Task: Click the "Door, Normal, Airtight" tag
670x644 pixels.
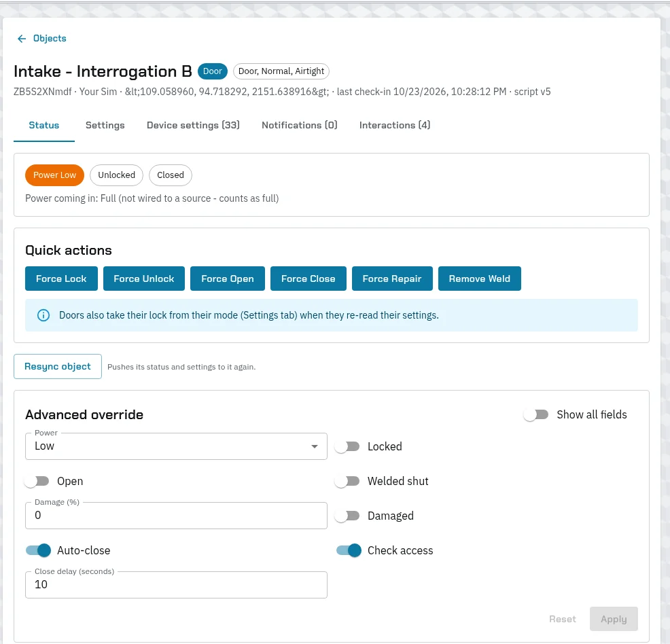Action: (281, 71)
